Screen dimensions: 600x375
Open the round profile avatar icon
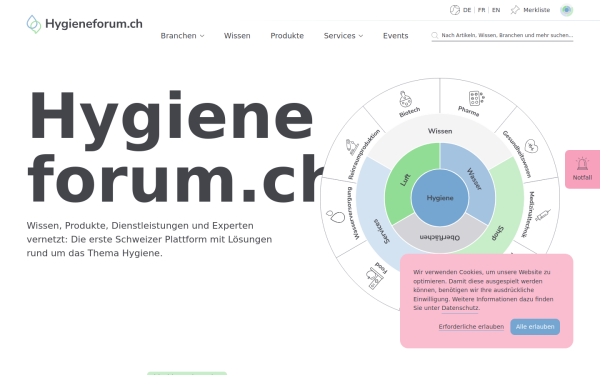tap(566, 10)
